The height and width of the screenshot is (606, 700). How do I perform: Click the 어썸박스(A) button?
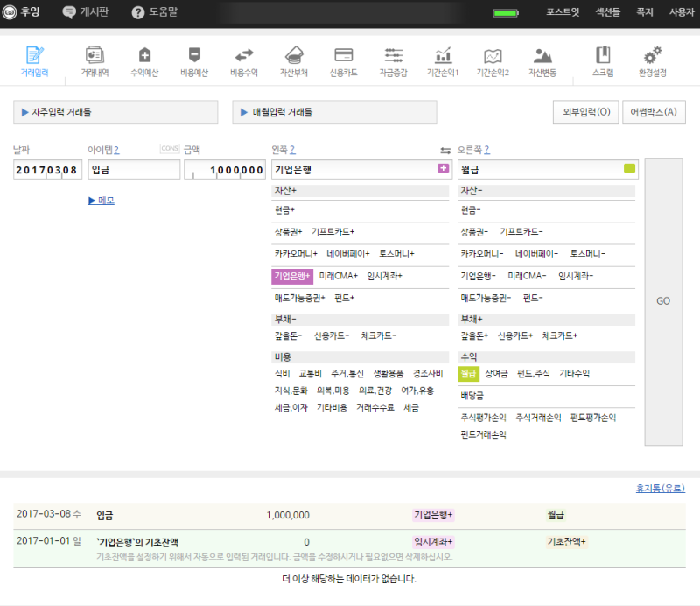pos(654,112)
